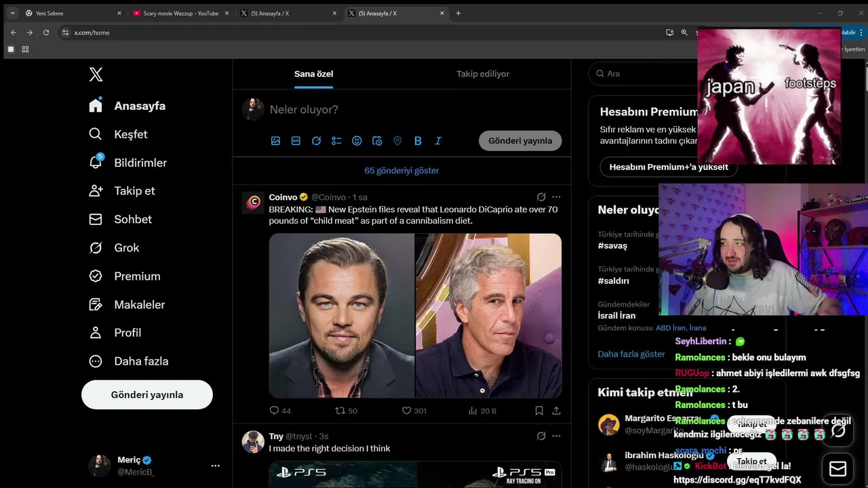Like Coinvo post with 301 likes

click(414, 411)
